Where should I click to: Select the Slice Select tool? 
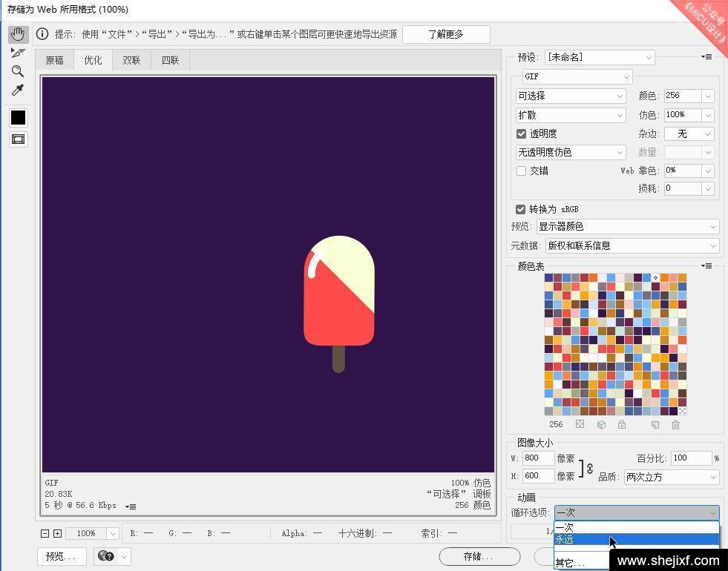(18, 53)
